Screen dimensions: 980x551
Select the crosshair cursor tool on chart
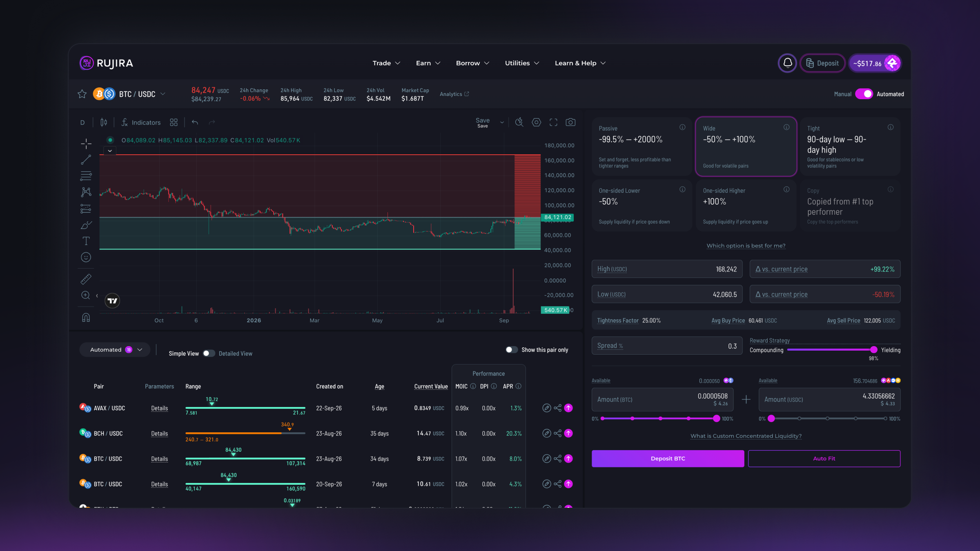[x=86, y=144]
